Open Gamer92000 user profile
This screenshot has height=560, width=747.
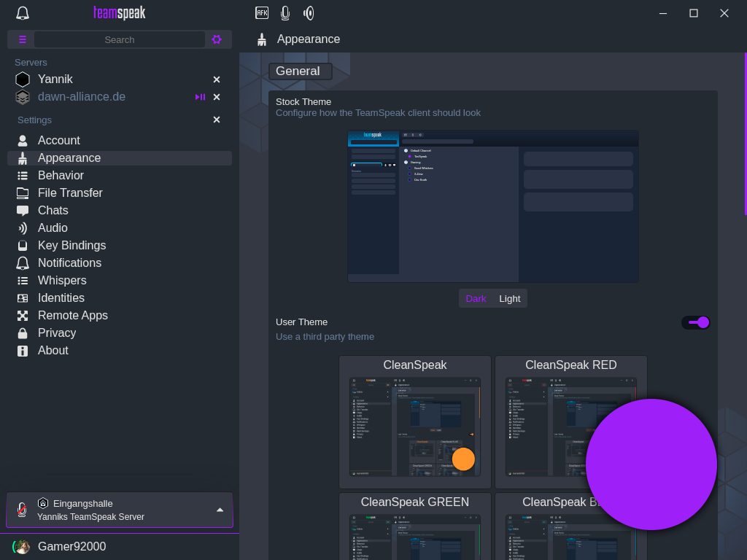click(x=72, y=546)
